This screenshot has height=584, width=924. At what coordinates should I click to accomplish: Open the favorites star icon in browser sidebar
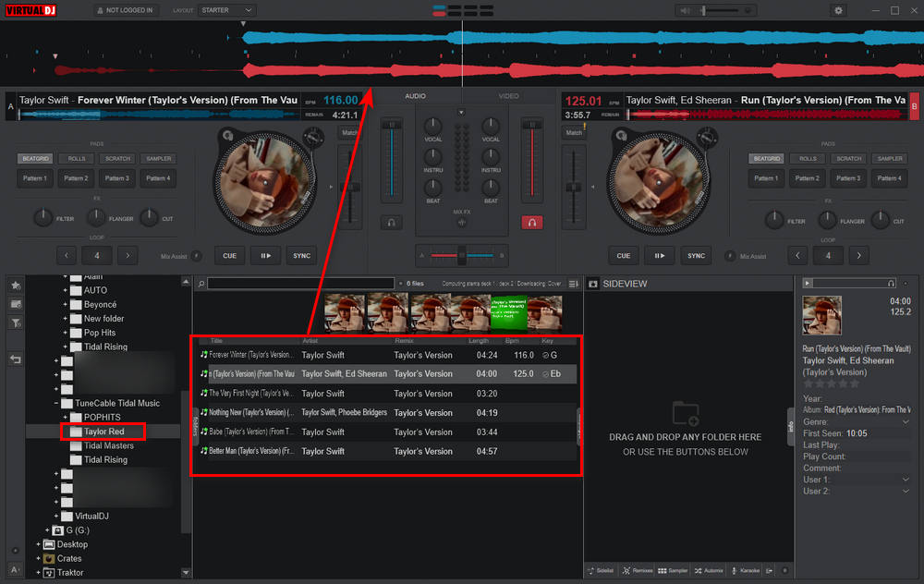pos(16,286)
